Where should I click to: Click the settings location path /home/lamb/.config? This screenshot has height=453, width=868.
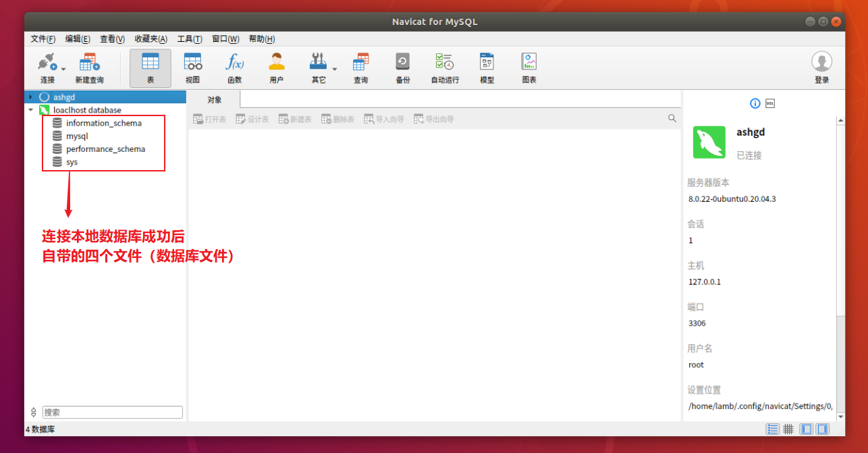tap(760, 406)
